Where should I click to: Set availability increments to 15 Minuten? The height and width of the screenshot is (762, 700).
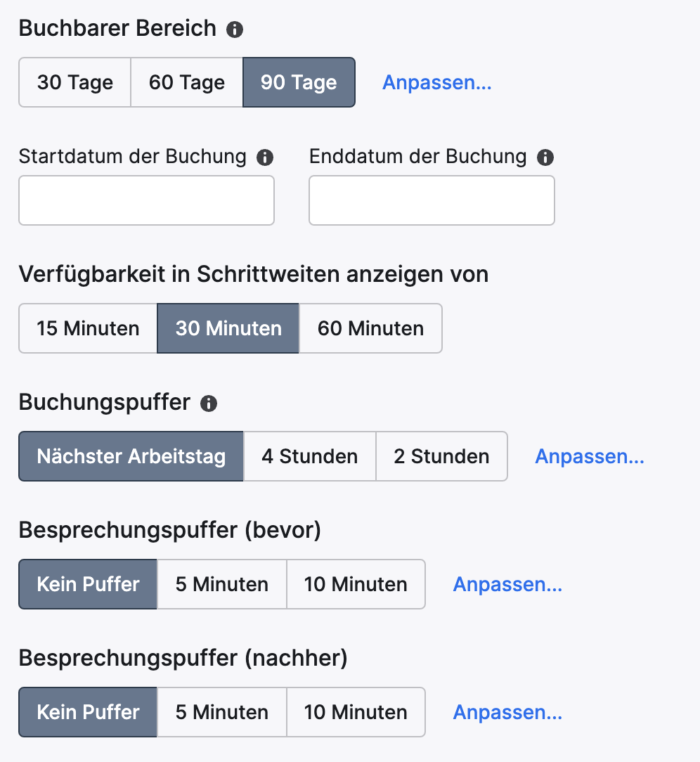(x=88, y=328)
